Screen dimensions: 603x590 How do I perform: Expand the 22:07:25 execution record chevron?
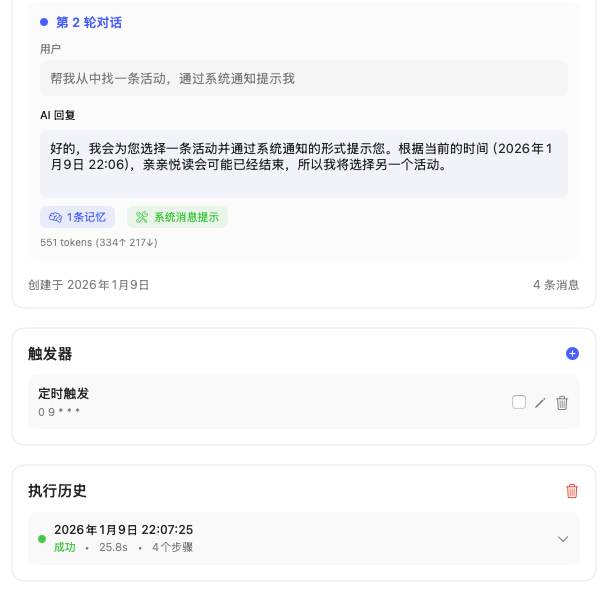pos(563,539)
